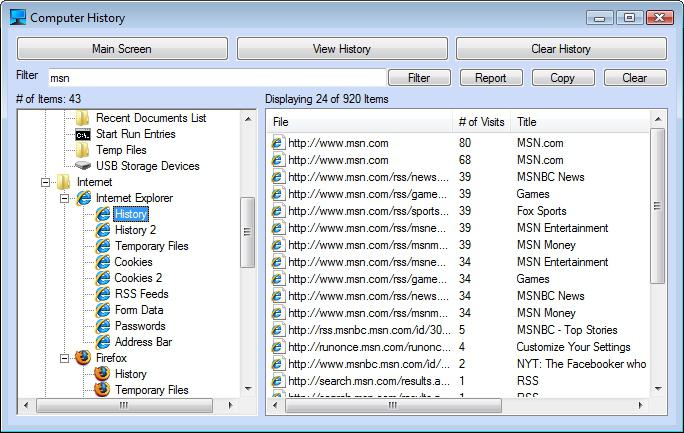Click the IE icon beside Cookies 2
Screen dimensions: 684x433
(103, 278)
